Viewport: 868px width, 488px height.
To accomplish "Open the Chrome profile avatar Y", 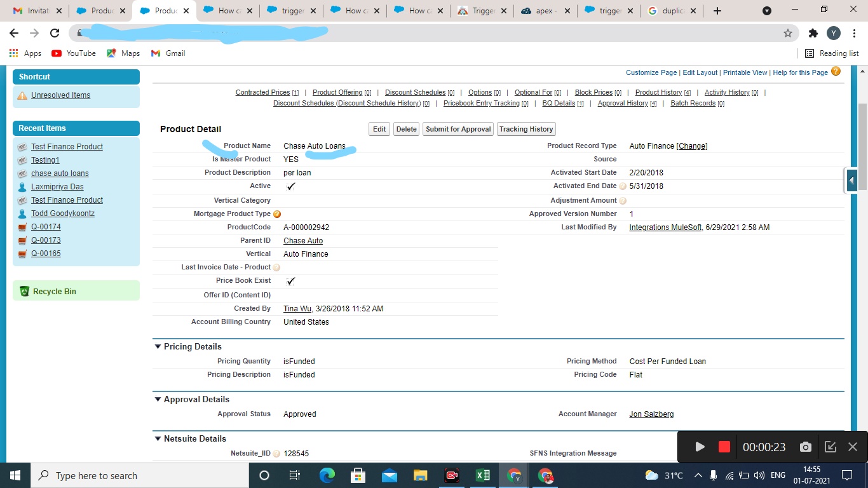I will coord(834,33).
